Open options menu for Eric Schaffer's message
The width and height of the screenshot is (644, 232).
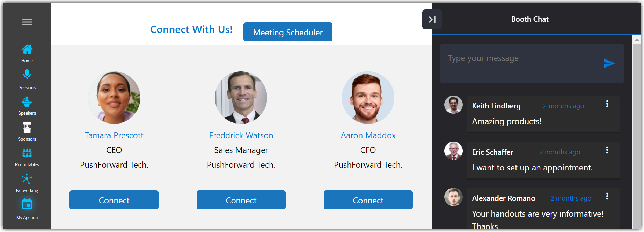coord(607,150)
